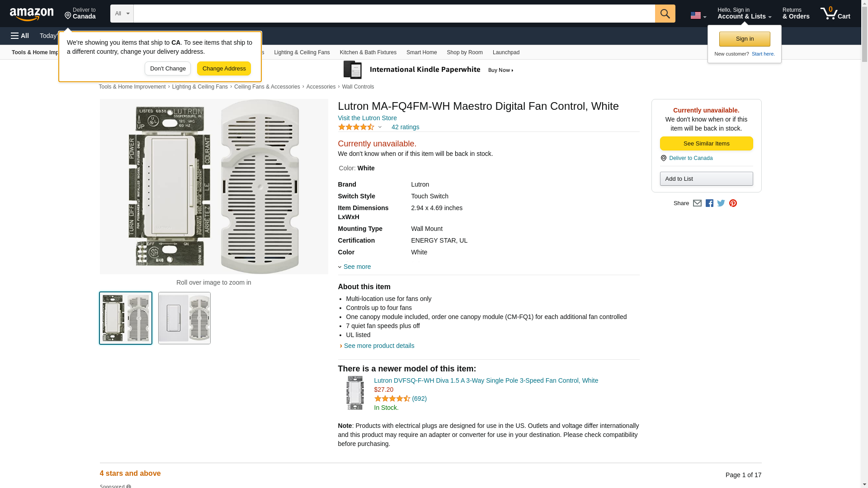This screenshot has height=488, width=868.
Task: Click Add to List button
Action: coord(706,179)
